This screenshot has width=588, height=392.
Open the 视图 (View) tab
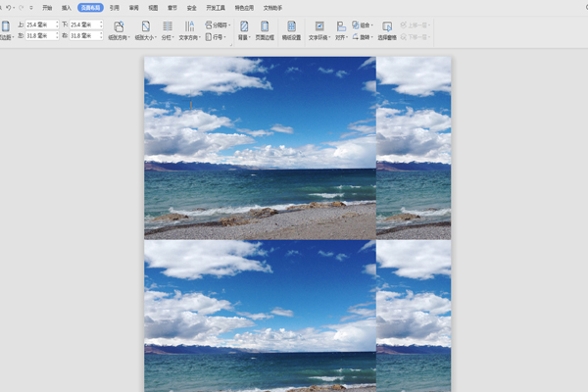coord(153,7)
